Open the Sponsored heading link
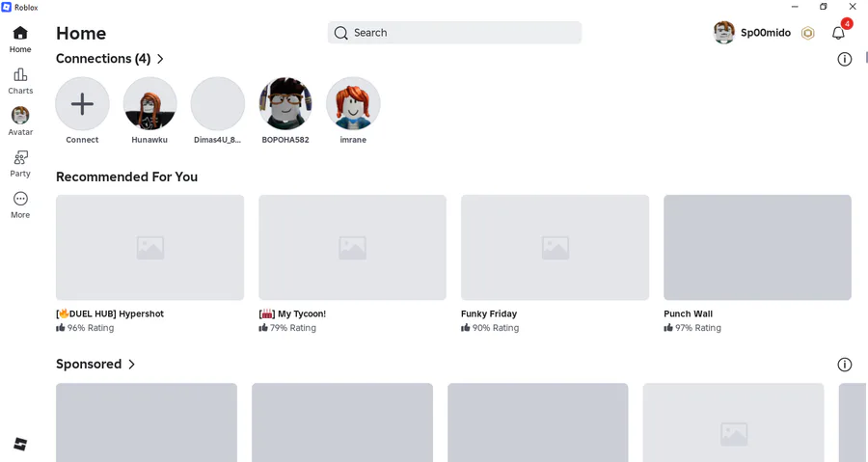Screen dimensions: 868x462 click(x=89, y=364)
